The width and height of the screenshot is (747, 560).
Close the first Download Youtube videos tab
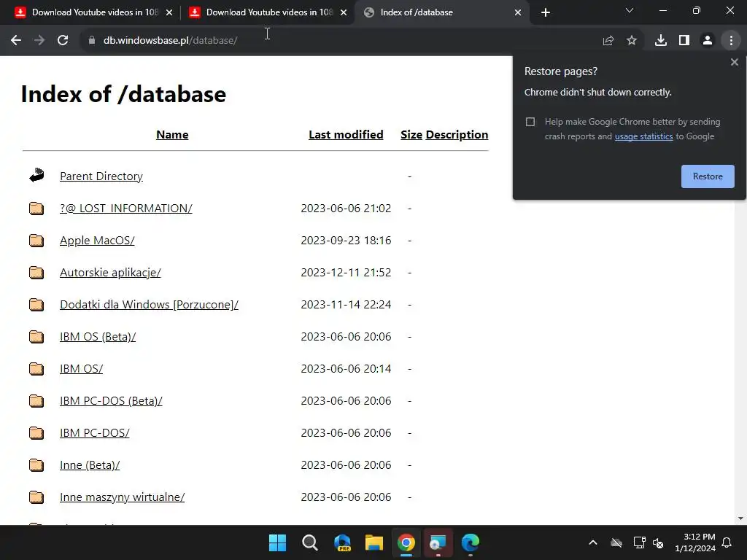(x=169, y=12)
